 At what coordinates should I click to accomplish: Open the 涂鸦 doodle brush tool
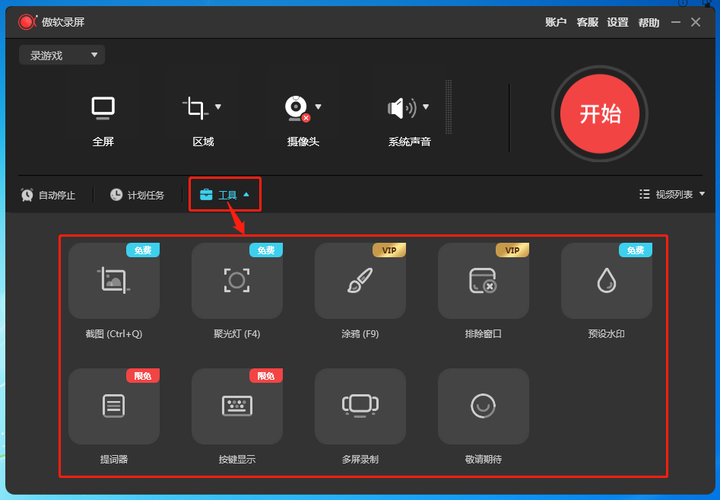pos(360,281)
